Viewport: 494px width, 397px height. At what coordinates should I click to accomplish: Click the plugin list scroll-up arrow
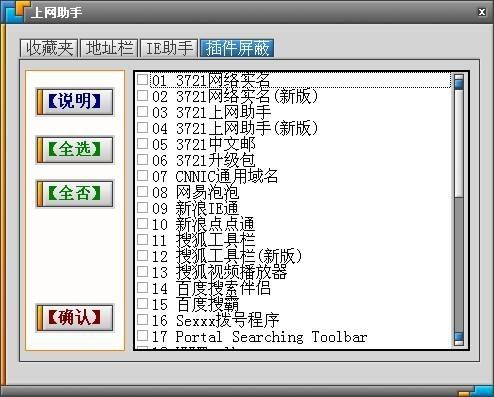[x=459, y=82]
